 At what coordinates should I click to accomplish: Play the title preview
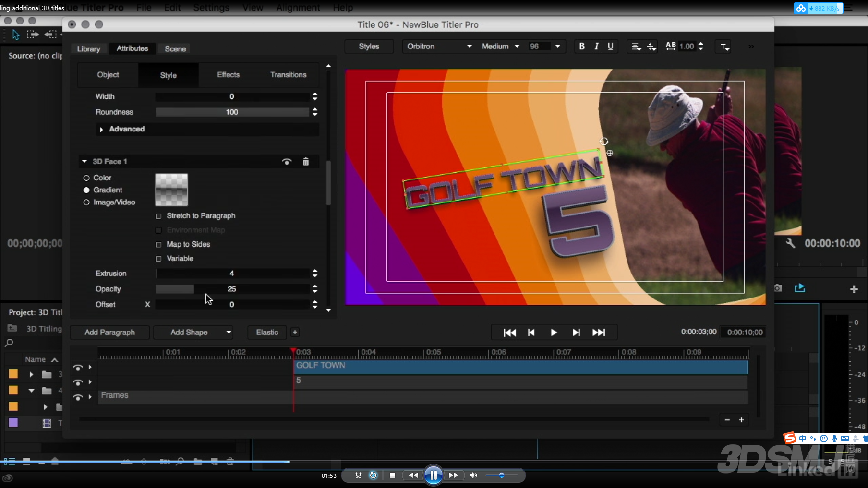(x=554, y=333)
